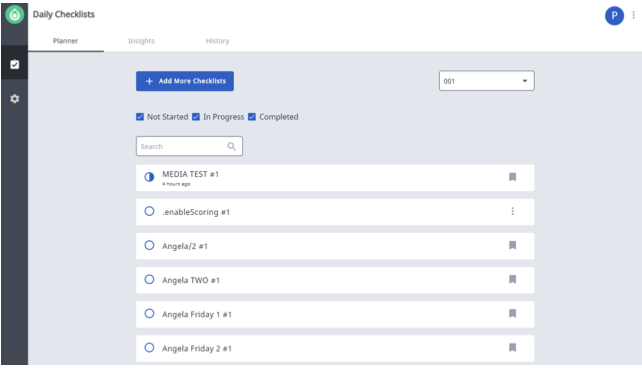Click the status circle of Angela Friday 2 #1
This screenshot has height=369, width=642.
(149, 348)
